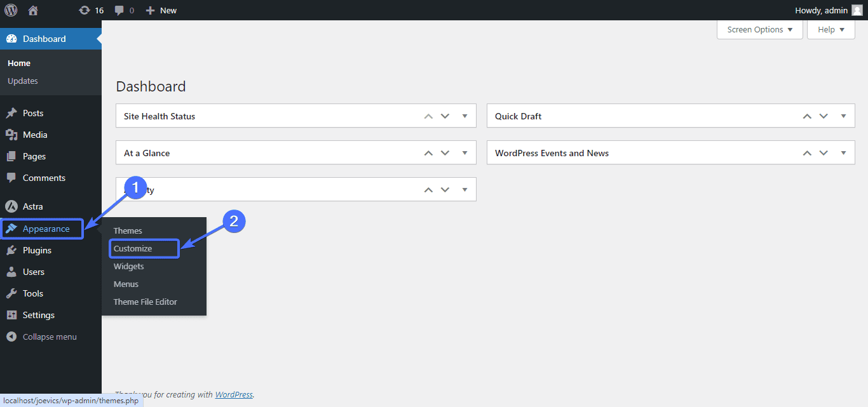Open the 16 pending updates icon
Image resolution: width=868 pixels, height=407 pixels.
tap(91, 10)
